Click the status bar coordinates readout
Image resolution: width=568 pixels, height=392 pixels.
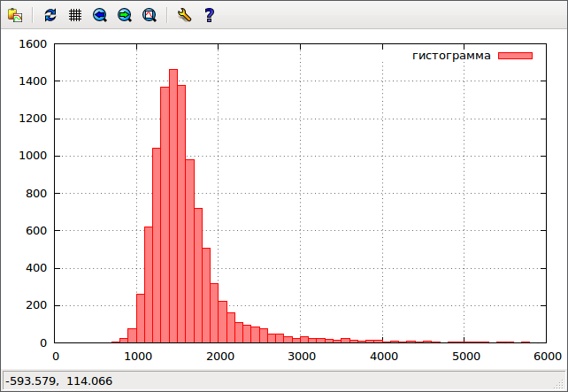tap(58, 380)
